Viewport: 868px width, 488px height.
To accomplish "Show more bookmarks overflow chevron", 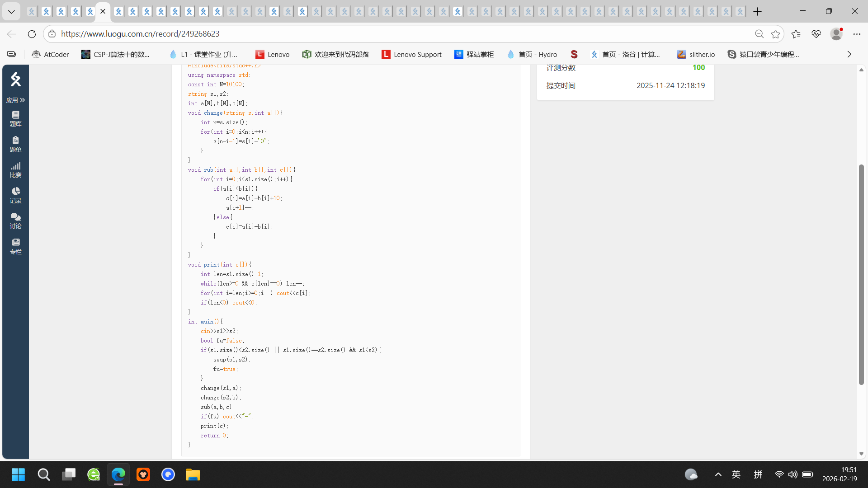I will coord(849,54).
